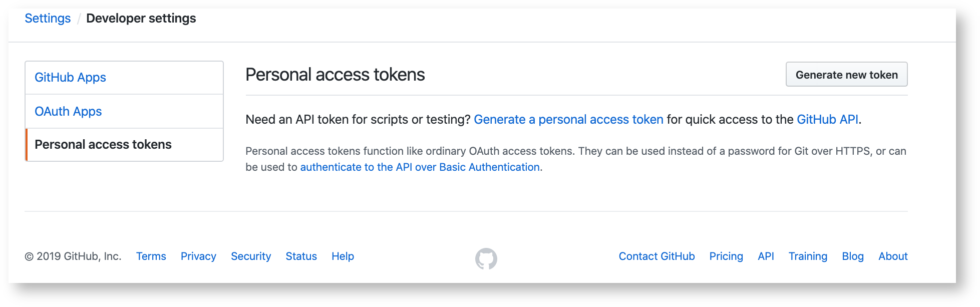Screen dimensions: 980x307
Task: Go back to Settings via breadcrumb
Action: pos(48,19)
